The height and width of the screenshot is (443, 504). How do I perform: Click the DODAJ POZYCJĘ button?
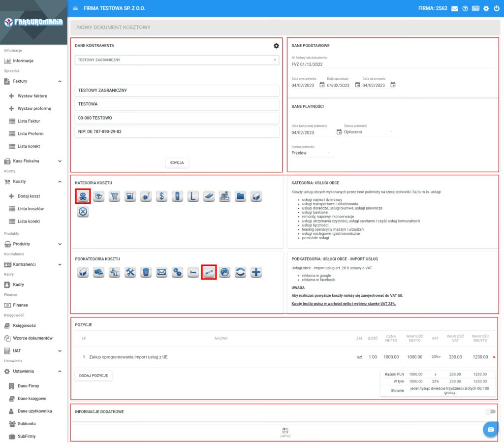94,376
